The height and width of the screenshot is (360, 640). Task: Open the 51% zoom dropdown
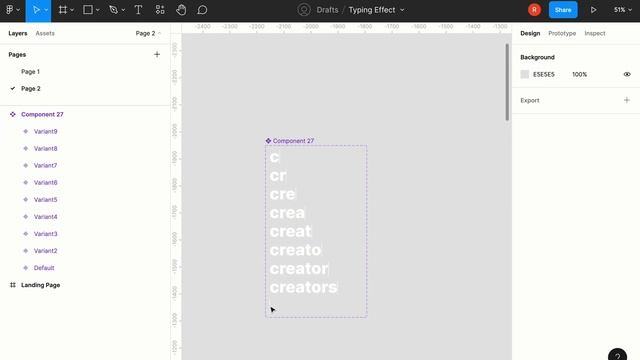(623, 10)
